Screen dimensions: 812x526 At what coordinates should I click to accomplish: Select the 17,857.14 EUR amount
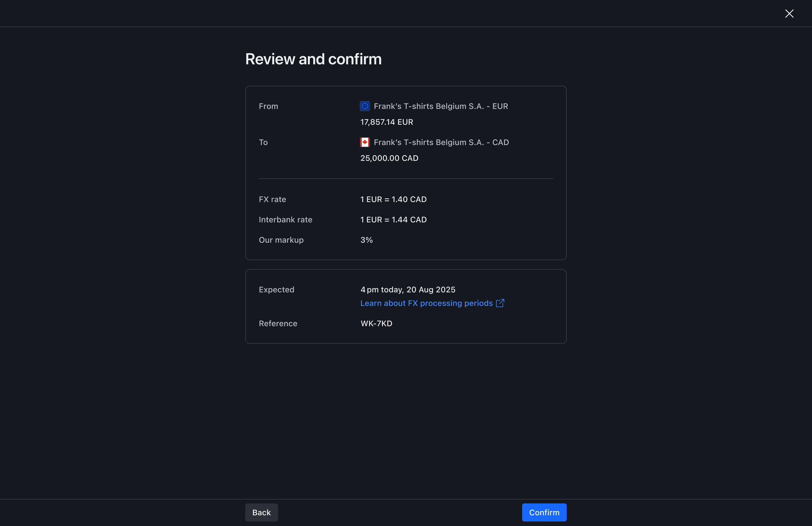coord(387,122)
